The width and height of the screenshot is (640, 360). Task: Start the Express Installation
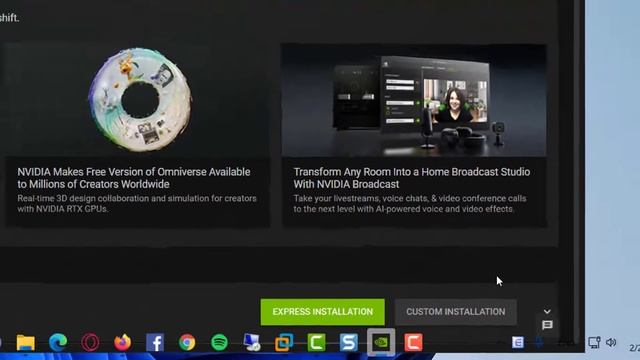(322, 312)
